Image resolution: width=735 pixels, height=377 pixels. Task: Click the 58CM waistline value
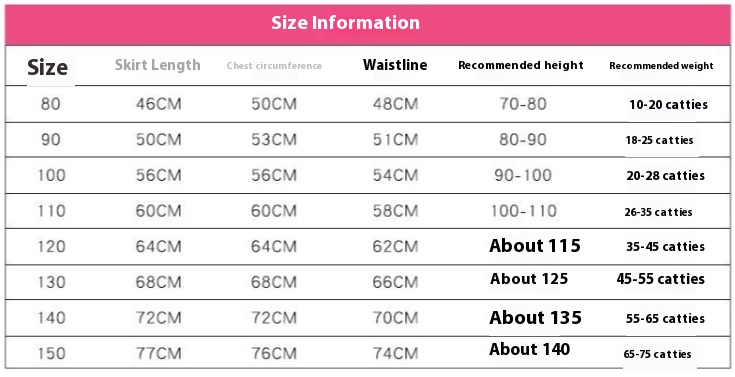click(x=395, y=211)
